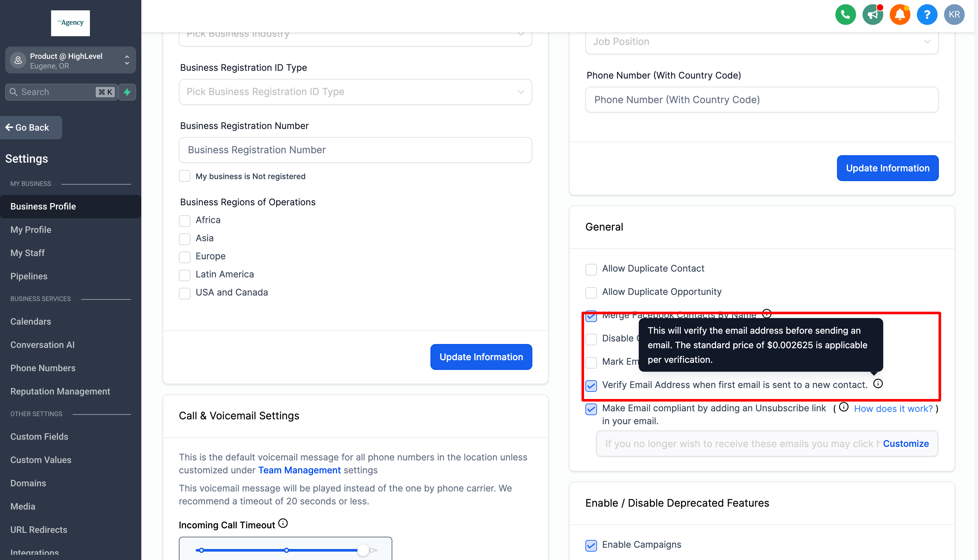The image size is (978, 560).
Task: Click info icon beside Verify Email Address
Action: (x=878, y=383)
